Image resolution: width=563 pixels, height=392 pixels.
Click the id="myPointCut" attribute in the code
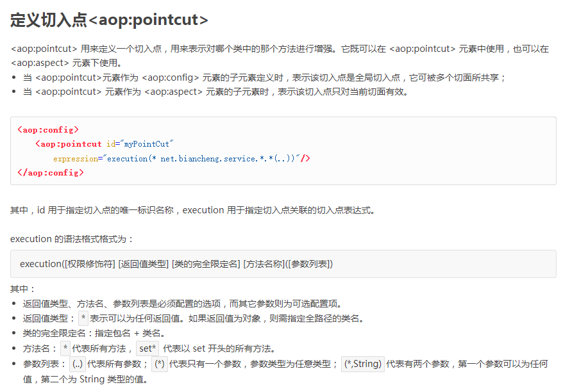click(140, 144)
